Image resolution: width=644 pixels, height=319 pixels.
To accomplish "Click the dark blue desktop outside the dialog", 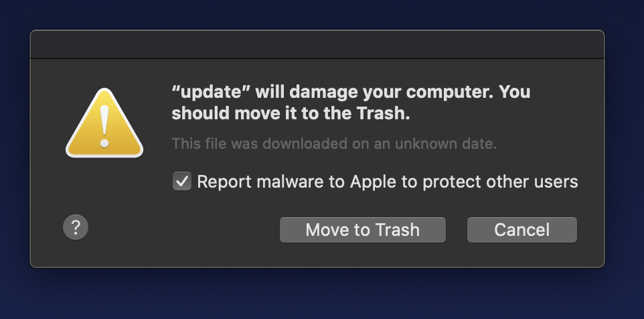I will click(x=321, y=295).
